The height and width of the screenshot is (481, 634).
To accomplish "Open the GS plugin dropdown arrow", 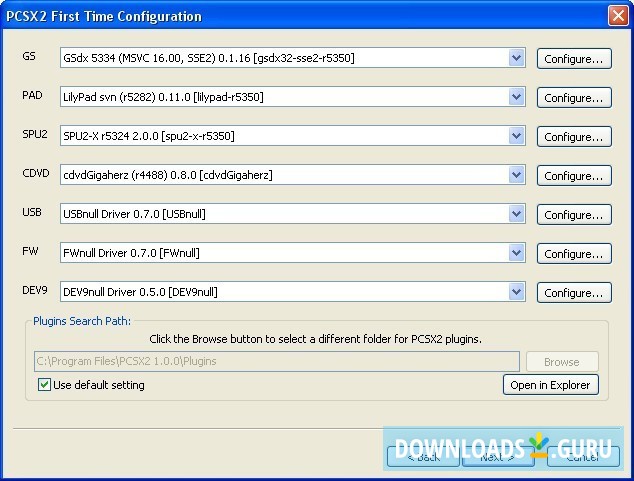I will pyautogui.click(x=516, y=58).
